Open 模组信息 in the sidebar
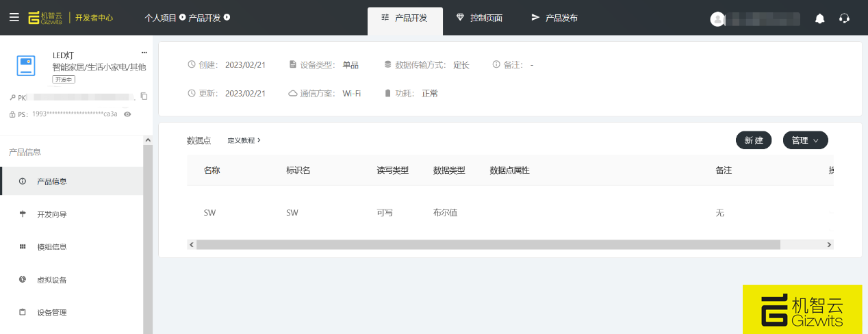Viewport: 868px width, 334px height. [71, 247]
